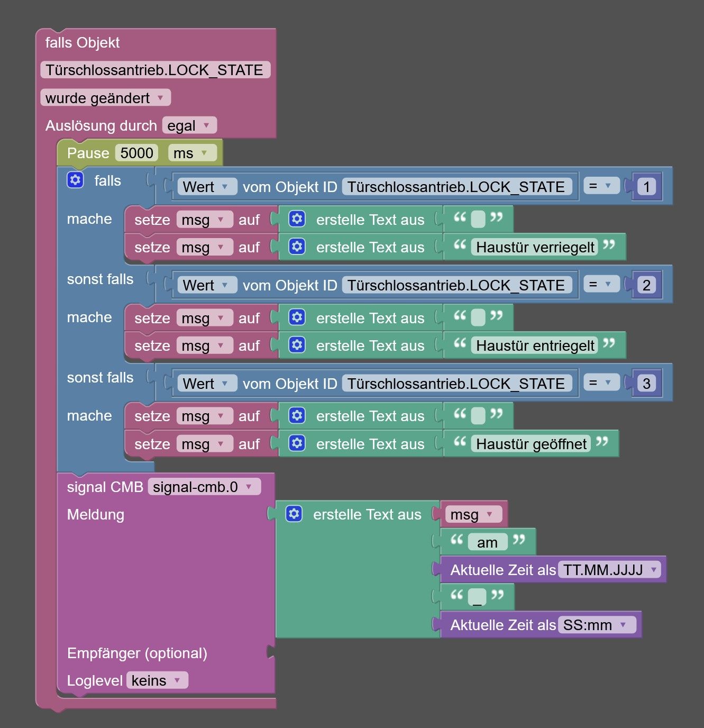Open the msg variable dropdown in the Meldung text block
The width and height of the screenshot is (704, 728).
pyautogui.click(x=473, y=514)
